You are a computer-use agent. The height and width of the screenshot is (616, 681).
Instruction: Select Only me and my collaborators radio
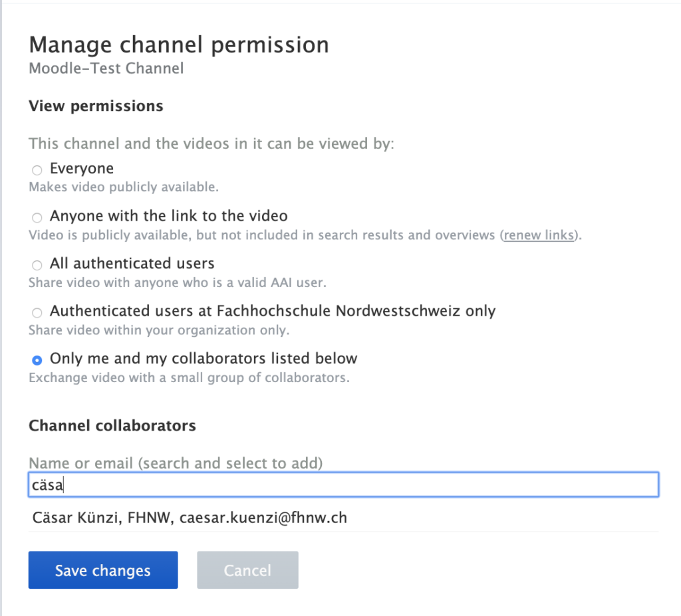pos(37,359)
